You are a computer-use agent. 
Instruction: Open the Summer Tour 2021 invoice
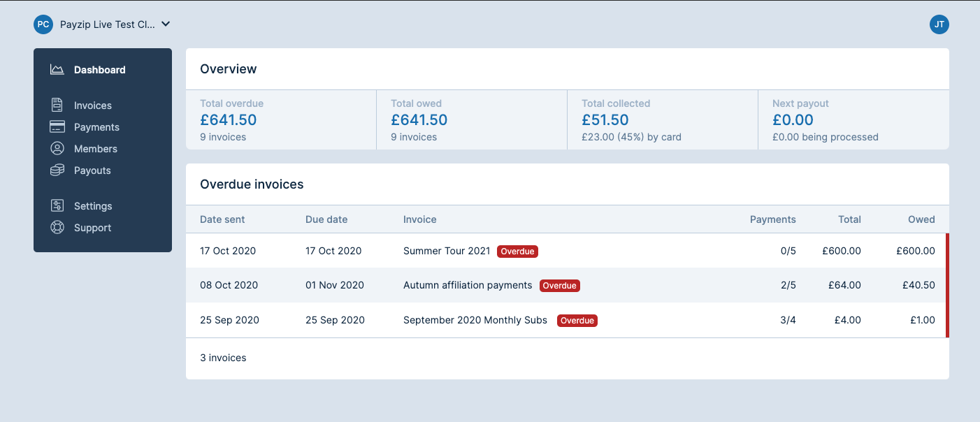coord(447,251)
